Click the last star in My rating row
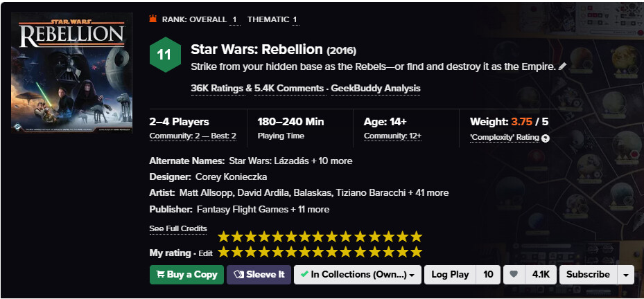 tap(415, 252)
